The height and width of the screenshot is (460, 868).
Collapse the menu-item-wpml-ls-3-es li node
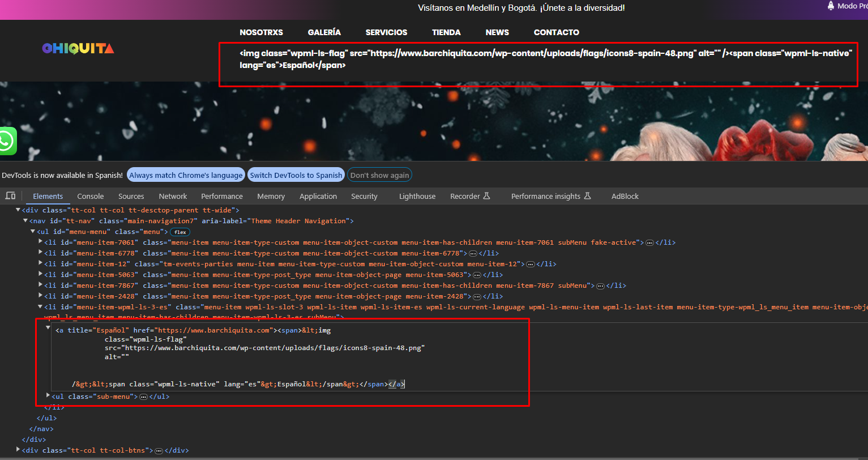tap(40, 306)
